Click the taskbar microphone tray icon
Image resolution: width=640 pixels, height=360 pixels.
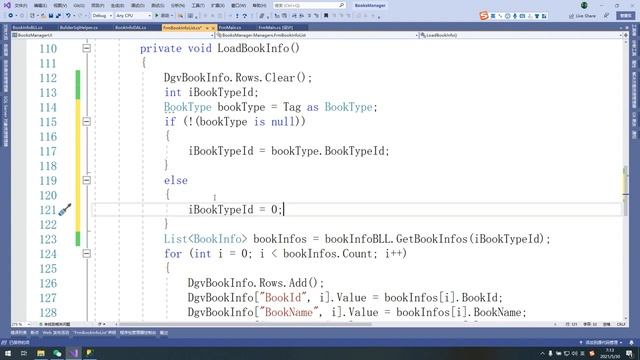tap(550, 353)
